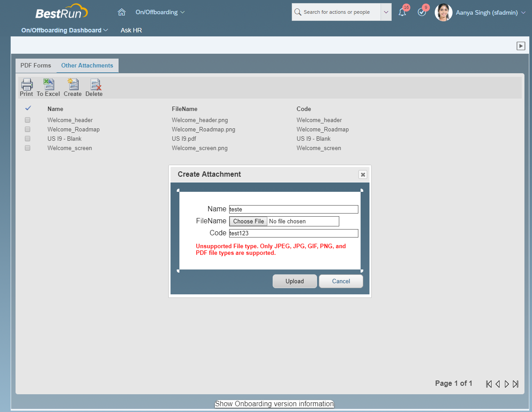Check the Welcome_screen row checkbox
Viewport: 532px width, 412px height.
point(28,148)
